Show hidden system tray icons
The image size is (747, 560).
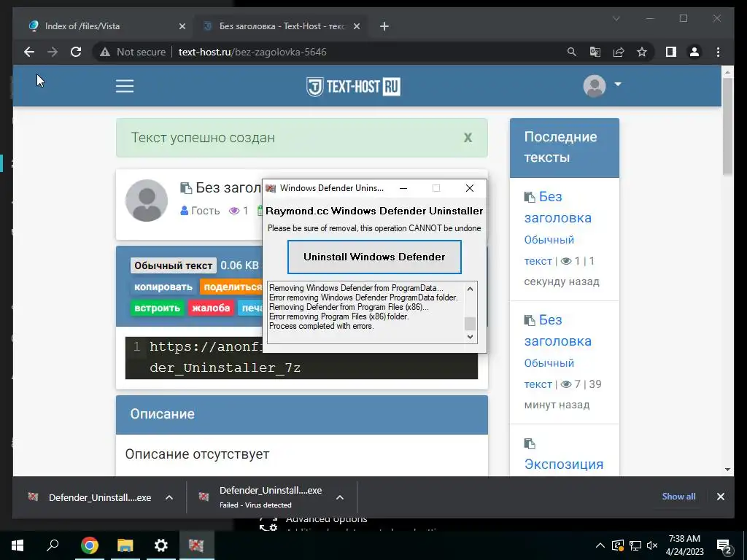tap(600, 545)
